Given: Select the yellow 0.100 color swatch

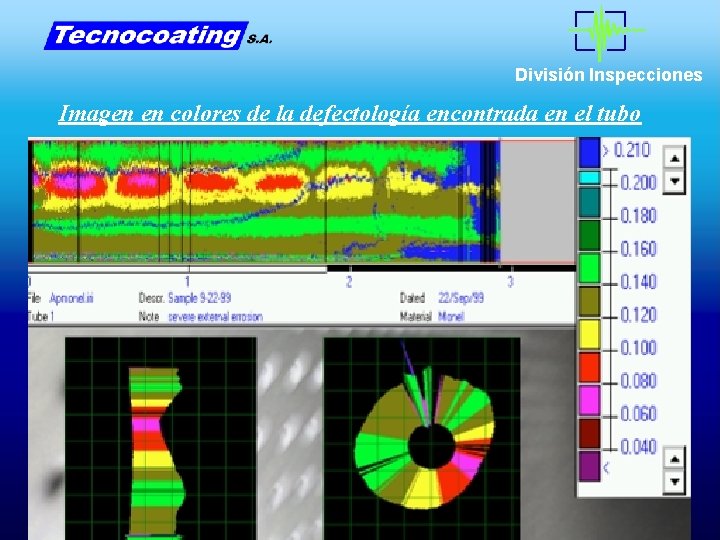Looking at the screenshot, I should point(590,334).
